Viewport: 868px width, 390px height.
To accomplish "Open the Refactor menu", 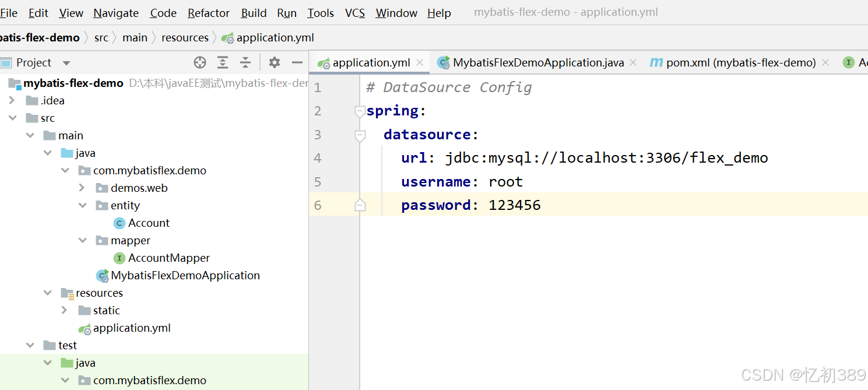I will pos(208,13).
